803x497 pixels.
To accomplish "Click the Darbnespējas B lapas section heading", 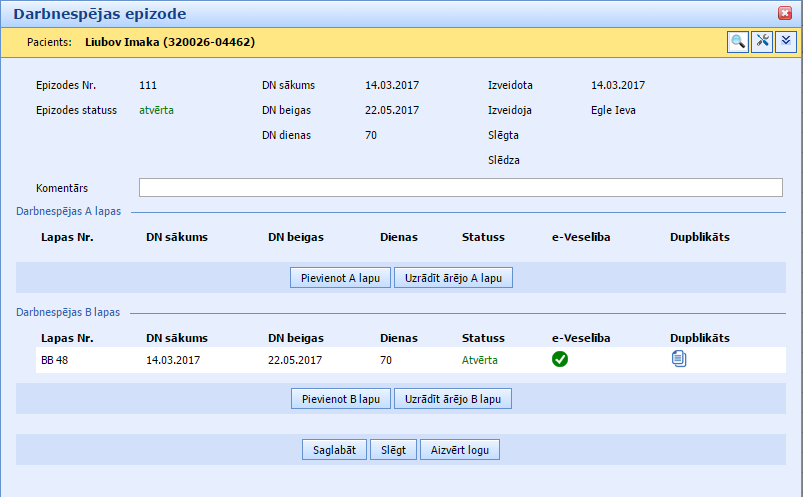I will 68,312.
